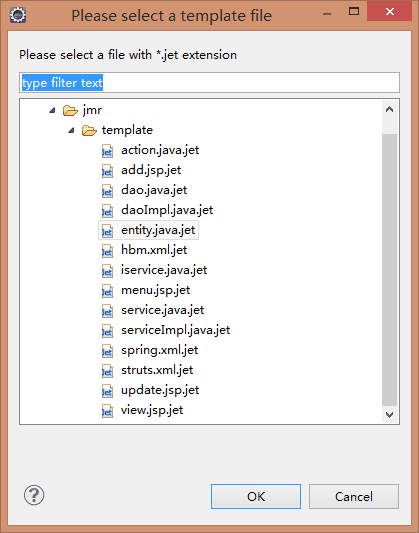This screenshot has width=419, height=533.
Task: Click the scrollbar down arrow
Action: tap(389, 414)
